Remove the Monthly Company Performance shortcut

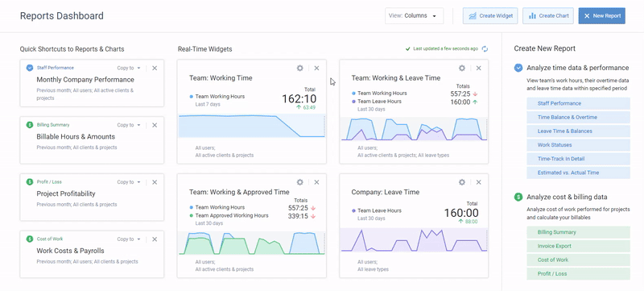155,69
